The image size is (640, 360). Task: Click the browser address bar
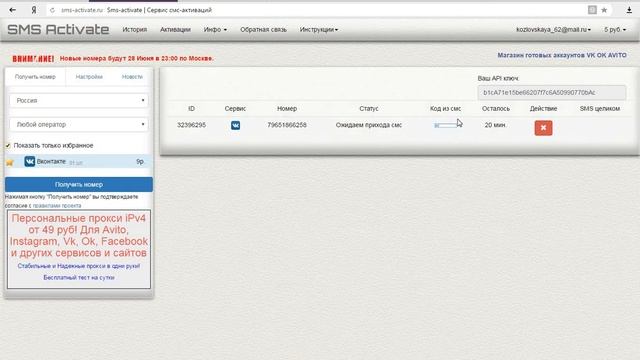tap(318, 10)
